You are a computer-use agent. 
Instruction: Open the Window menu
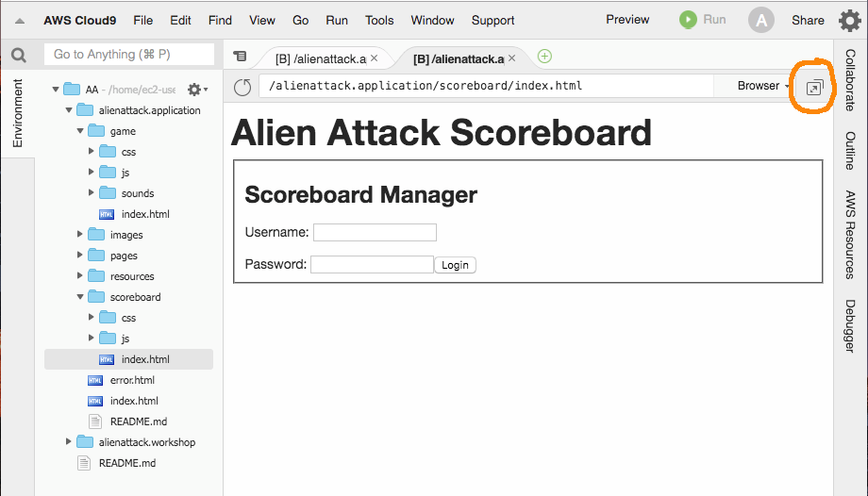pyautogui.click(x=432, y=21)
